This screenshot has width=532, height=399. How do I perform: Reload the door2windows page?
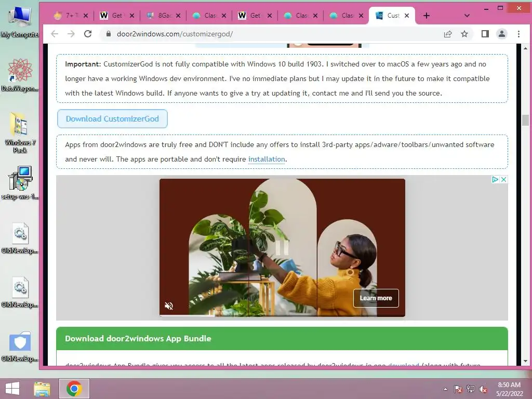[x=88, y=34]
